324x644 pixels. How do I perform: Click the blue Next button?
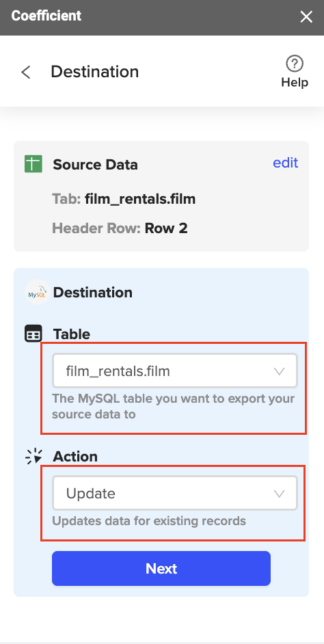tap(161, 568)
